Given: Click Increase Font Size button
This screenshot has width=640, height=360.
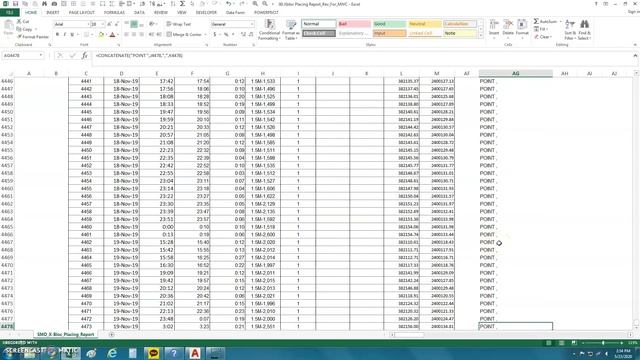Looking at the screenshot, I should [109, 24].
